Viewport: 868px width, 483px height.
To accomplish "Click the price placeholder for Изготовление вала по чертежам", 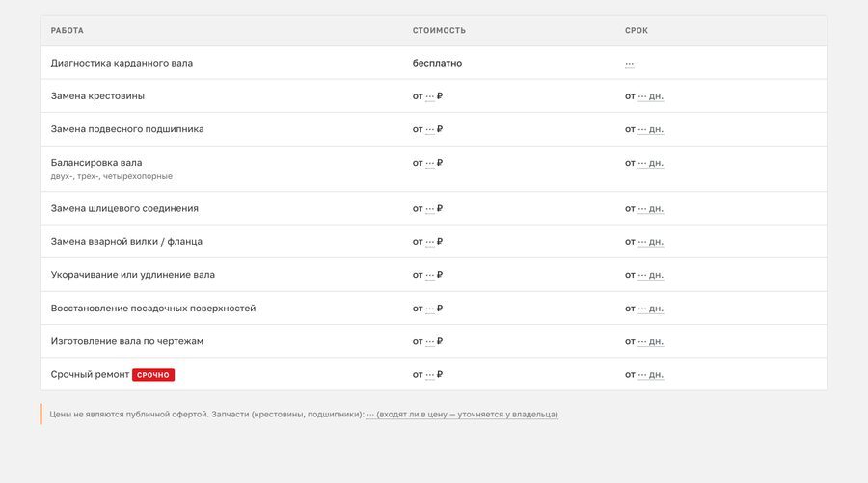I will click(427, 341).
